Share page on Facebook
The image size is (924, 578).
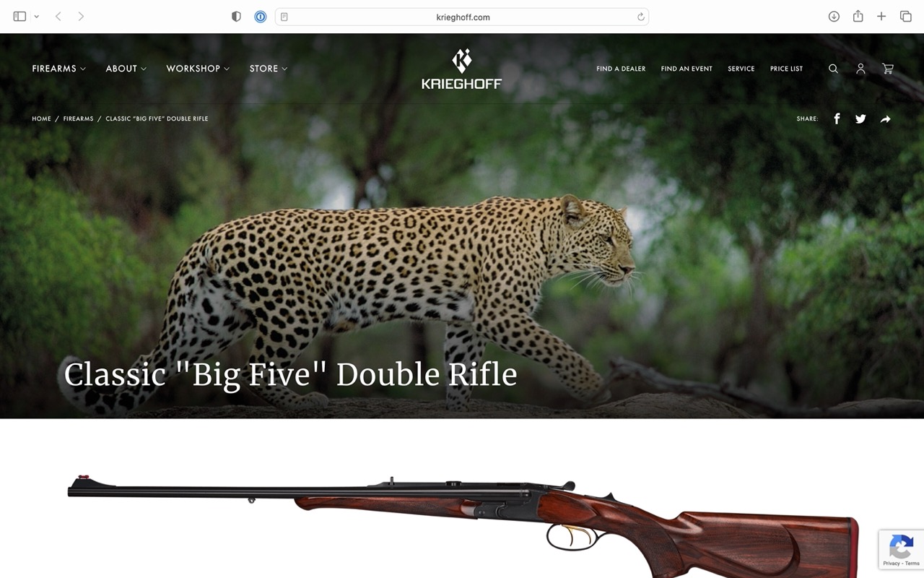click(837, 118)
